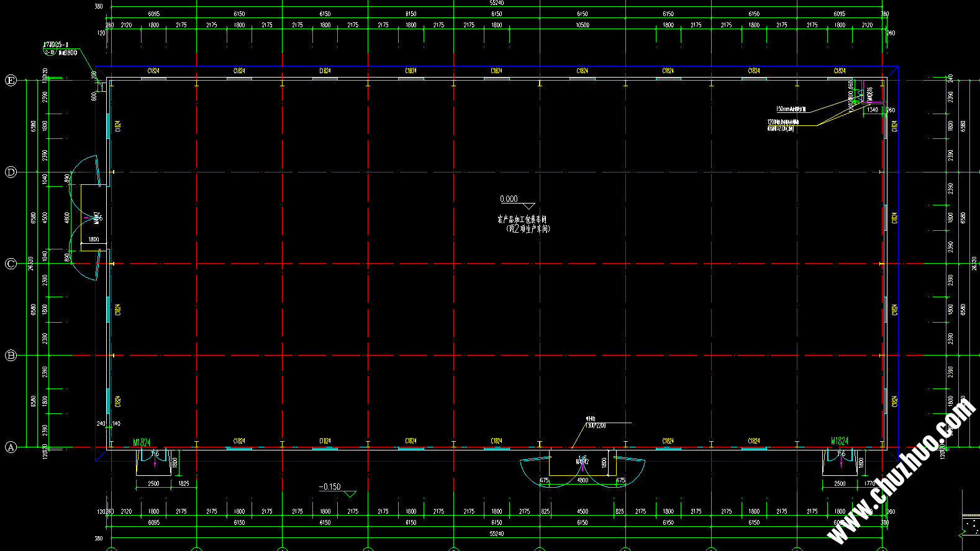
Task: Click the grid axis bubble C
Action: pos(11,264)
